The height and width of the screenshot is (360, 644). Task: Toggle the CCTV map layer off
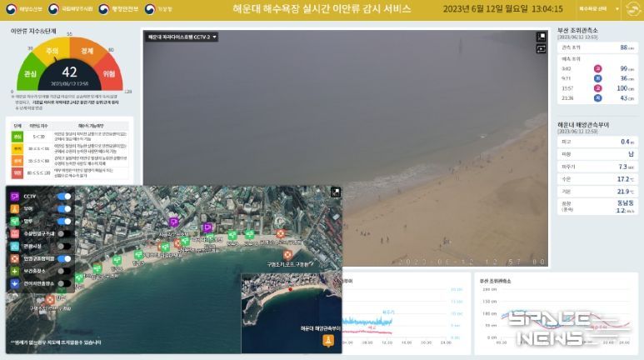(x=63, y=197)
